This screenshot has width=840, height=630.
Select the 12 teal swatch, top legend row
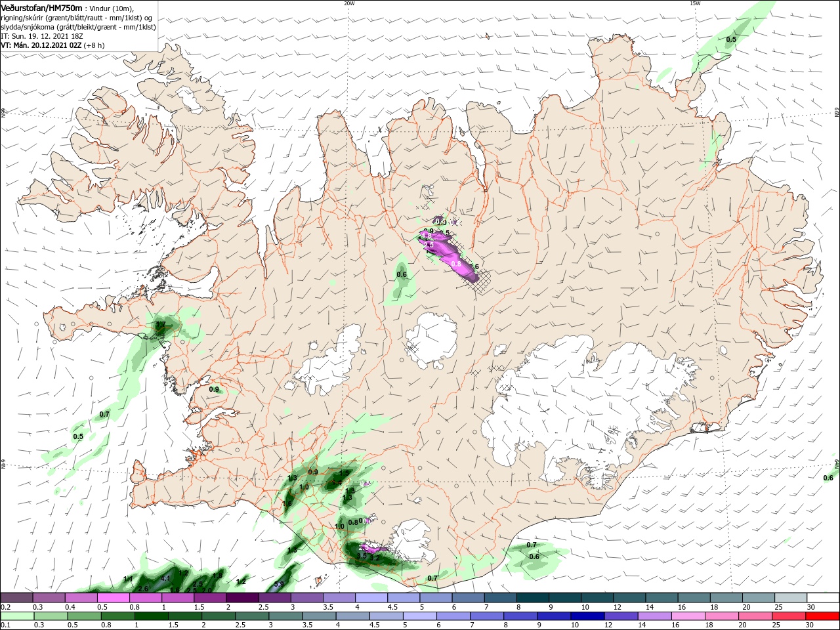tap(629, 598)
